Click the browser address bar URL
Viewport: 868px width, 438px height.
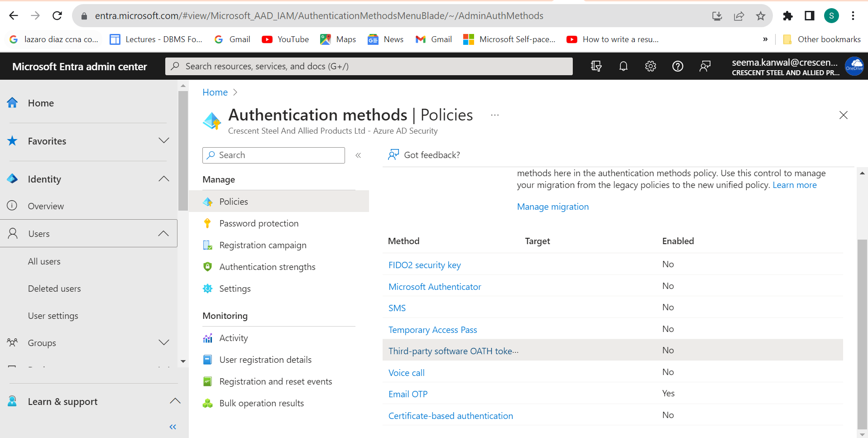point(319,16)
